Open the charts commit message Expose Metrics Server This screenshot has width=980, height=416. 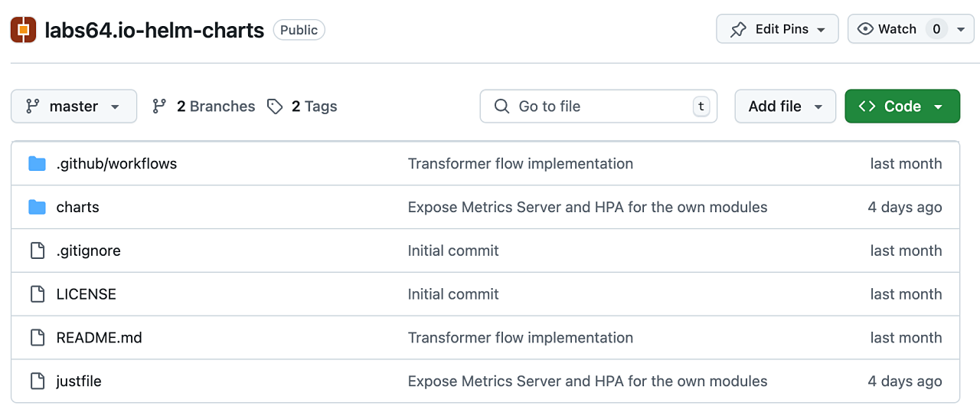click(588, 207)
